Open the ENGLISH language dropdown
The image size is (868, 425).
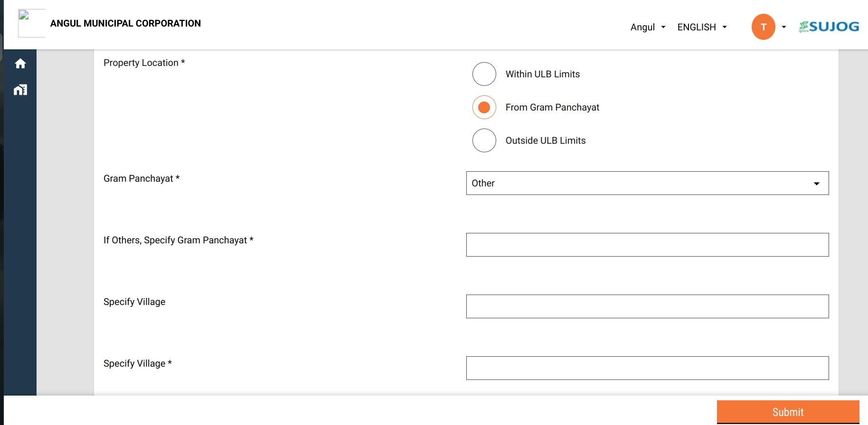(702, 27)
